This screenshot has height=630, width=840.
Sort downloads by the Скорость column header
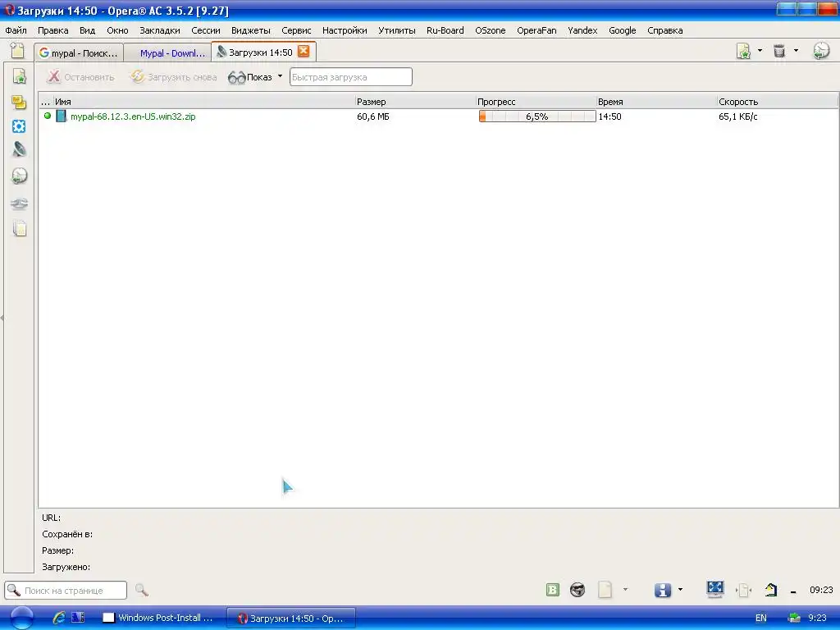point(778,101)
